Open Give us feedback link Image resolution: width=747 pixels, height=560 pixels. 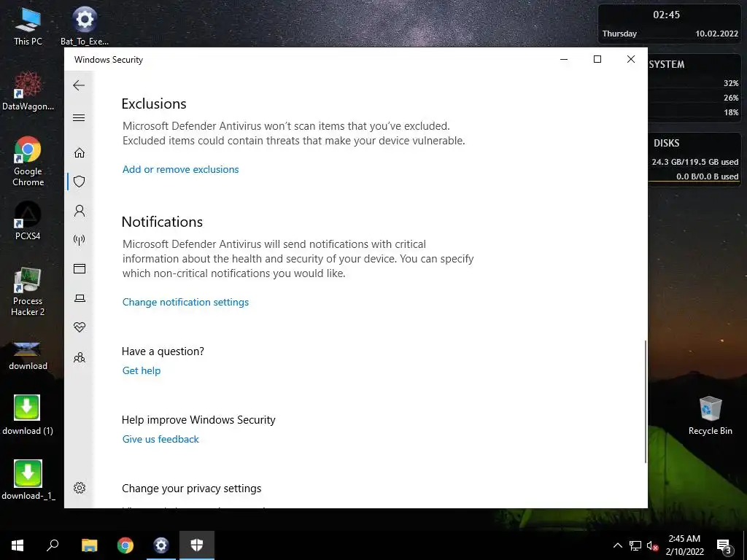click(160, 440)
